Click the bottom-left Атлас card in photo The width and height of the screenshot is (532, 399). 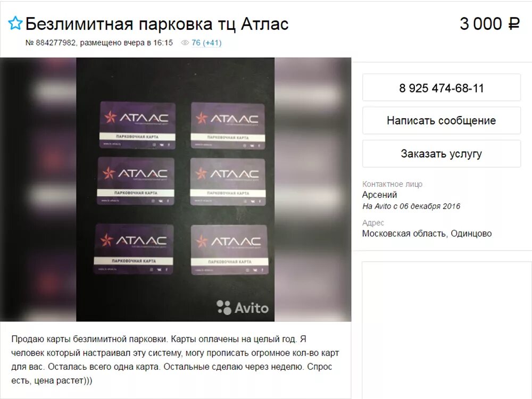[x=134, y=248]
